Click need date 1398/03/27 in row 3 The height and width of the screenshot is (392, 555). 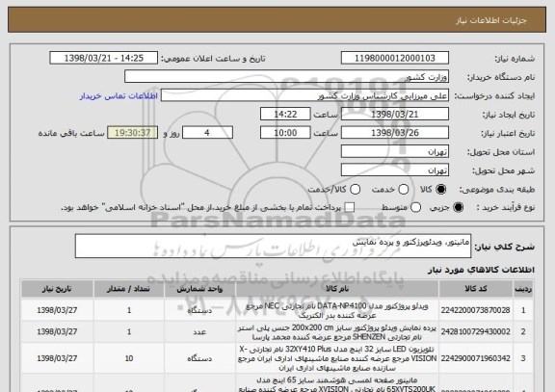pyautogui.click(x=57, y=358)
